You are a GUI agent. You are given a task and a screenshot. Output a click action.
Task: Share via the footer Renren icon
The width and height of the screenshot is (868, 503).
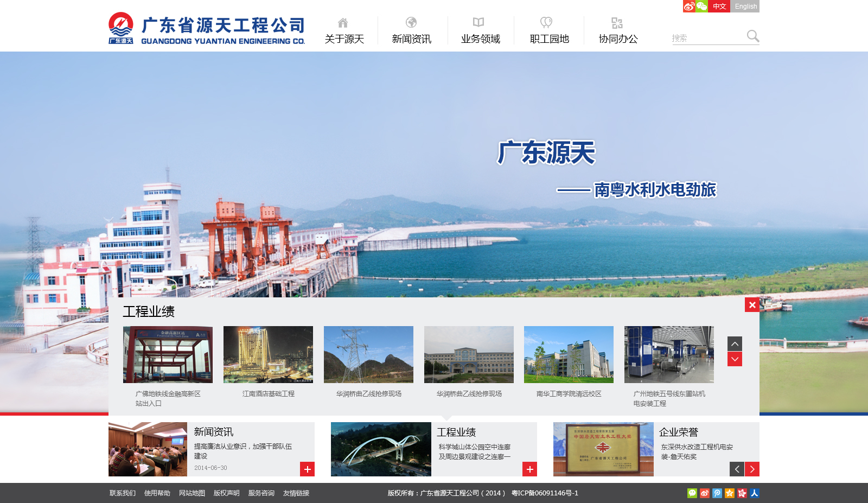click(x=755, y=493)
